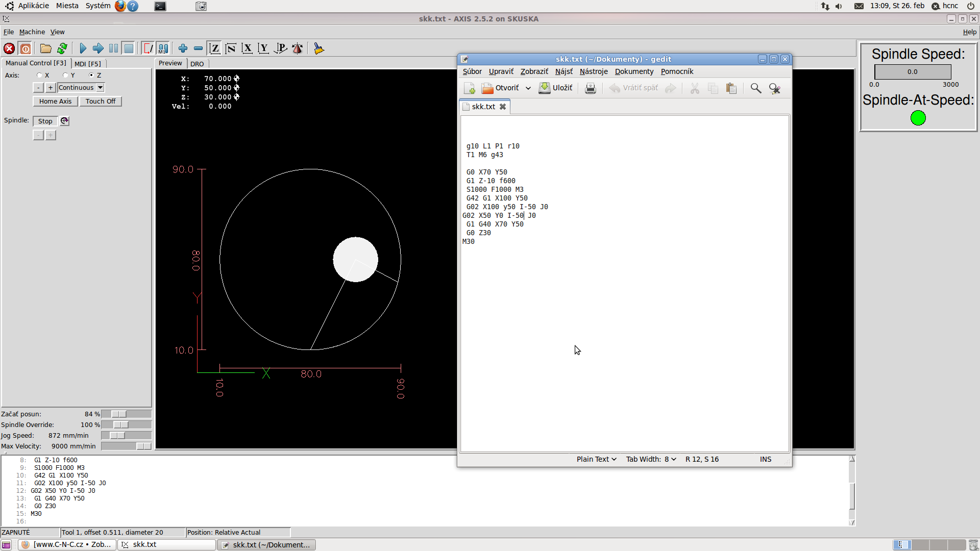Open G-code file with folder icon

(x=45, y=48)
